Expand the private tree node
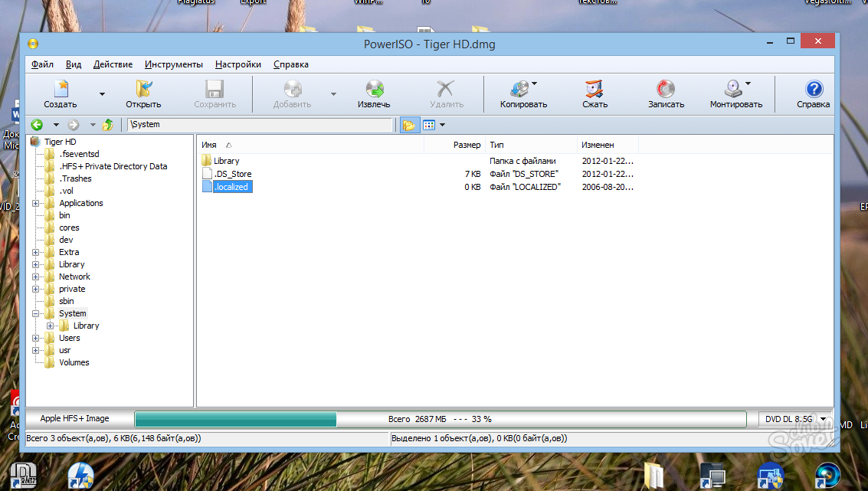 (x=35, y=289)
